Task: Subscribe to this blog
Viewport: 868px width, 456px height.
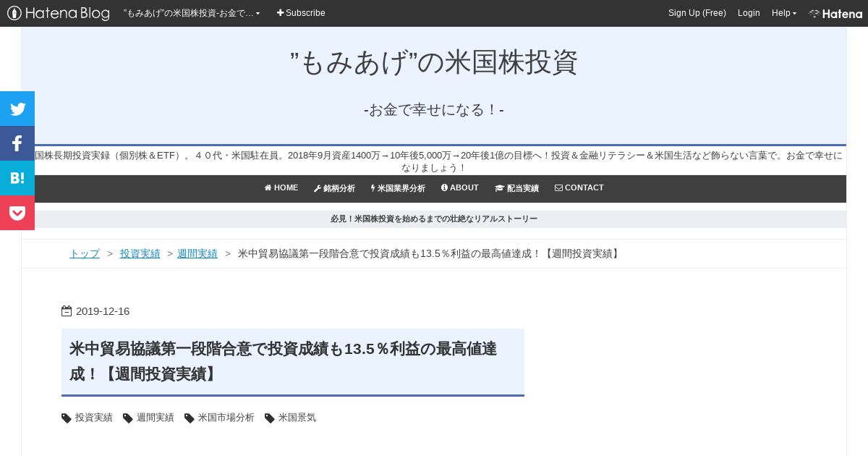Action: pos(301,13)
